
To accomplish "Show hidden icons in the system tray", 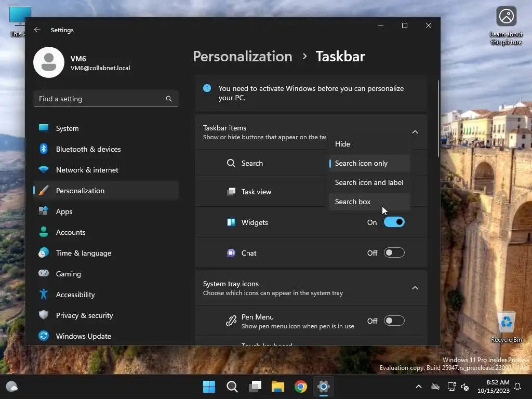I will coord(419,387).
